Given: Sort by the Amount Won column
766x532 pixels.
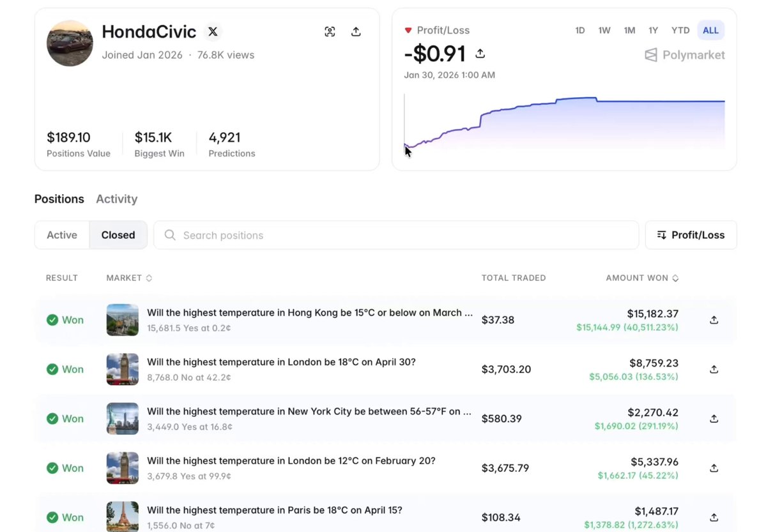Looking at the screenshot, I should tap(643, 278).
